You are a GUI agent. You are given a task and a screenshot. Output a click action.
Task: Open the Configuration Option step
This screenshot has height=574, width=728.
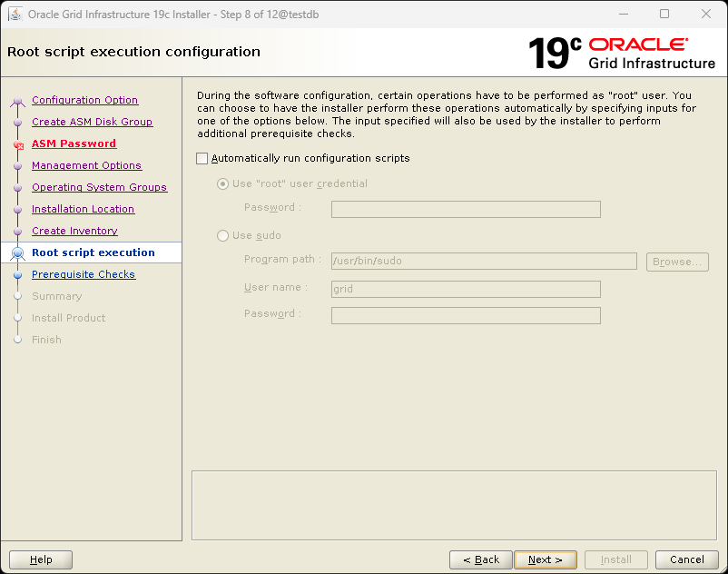[x=85, y=100]
